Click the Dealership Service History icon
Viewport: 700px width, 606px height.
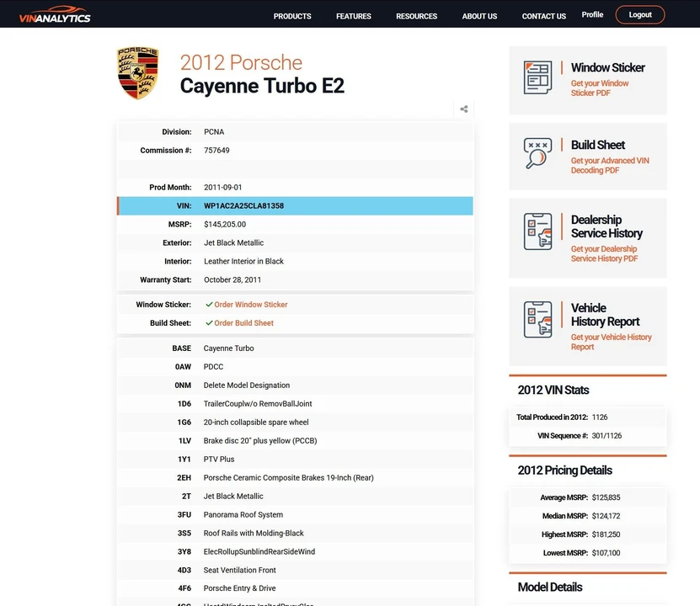537,231
